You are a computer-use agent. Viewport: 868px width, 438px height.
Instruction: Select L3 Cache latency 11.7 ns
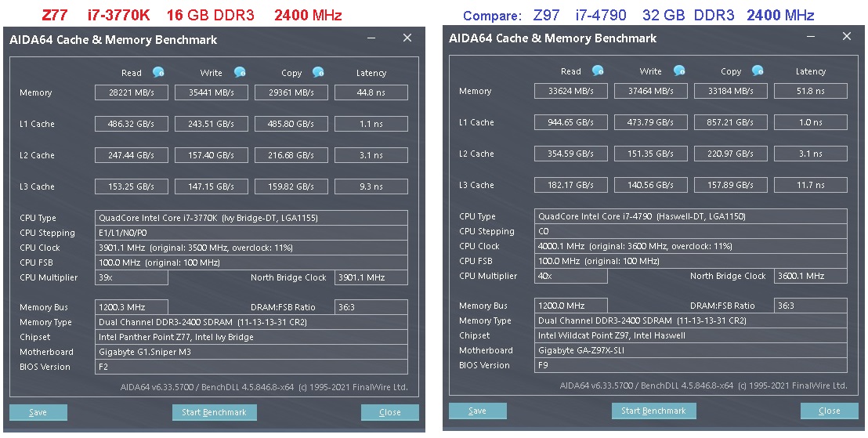[x=811, y=185]
